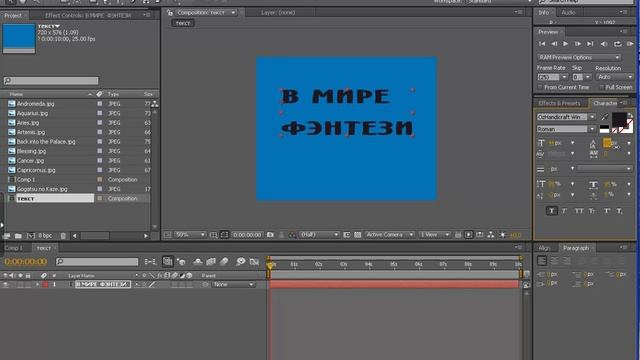Screen dimensions: 640x360
Task: Pick font color with eyedropper
Action: coord(604,117)
